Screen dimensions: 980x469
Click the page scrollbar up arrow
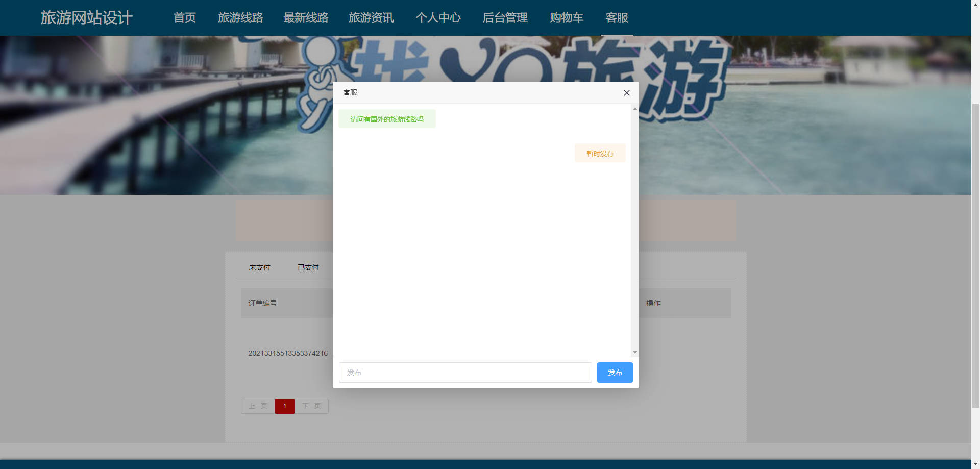[975, 4]
